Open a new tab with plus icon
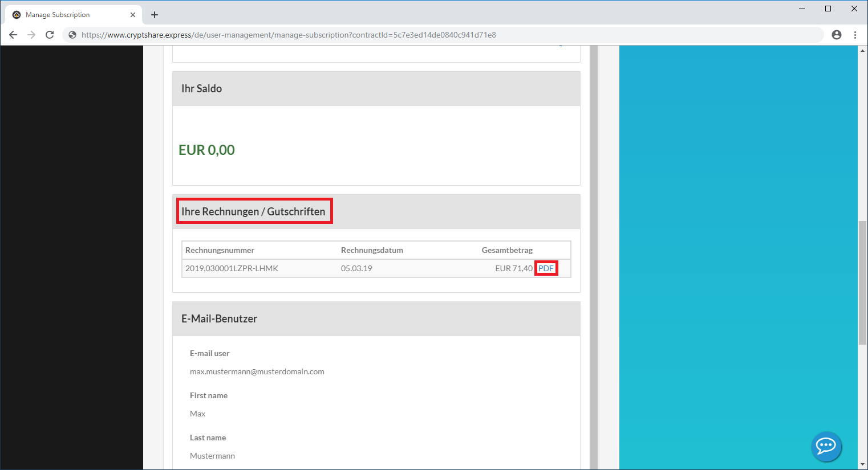The height and width of the screenshot is (470, 868). click(155, 15)
